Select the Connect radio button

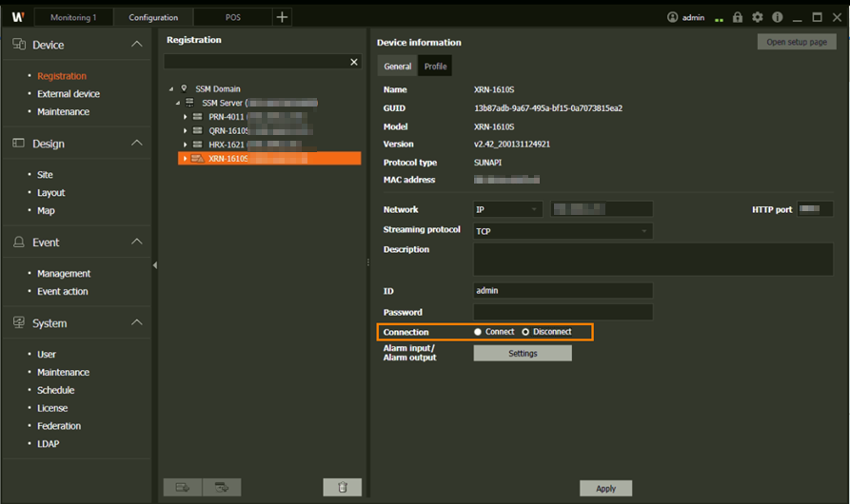478,332
